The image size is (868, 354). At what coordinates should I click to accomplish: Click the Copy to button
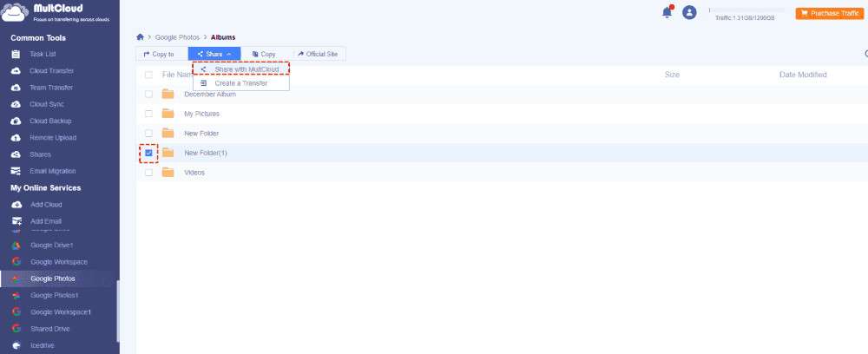point(159,54)
